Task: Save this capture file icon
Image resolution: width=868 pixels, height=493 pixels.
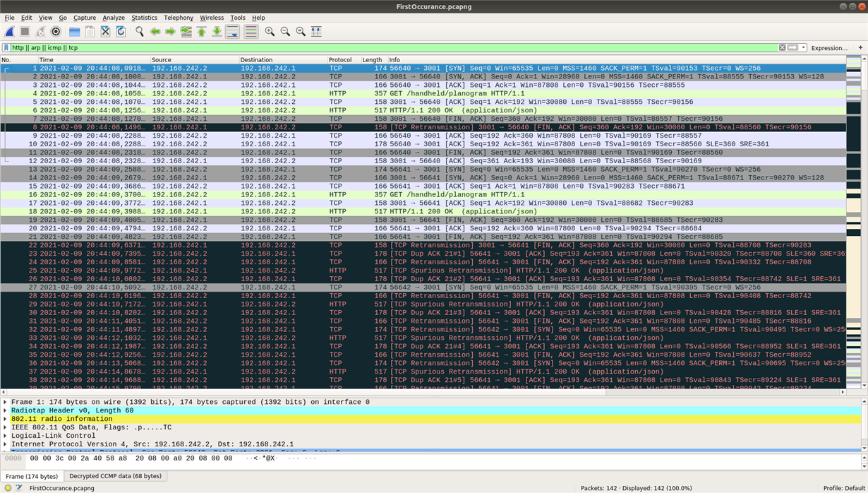Action: (x=90, y=32)
